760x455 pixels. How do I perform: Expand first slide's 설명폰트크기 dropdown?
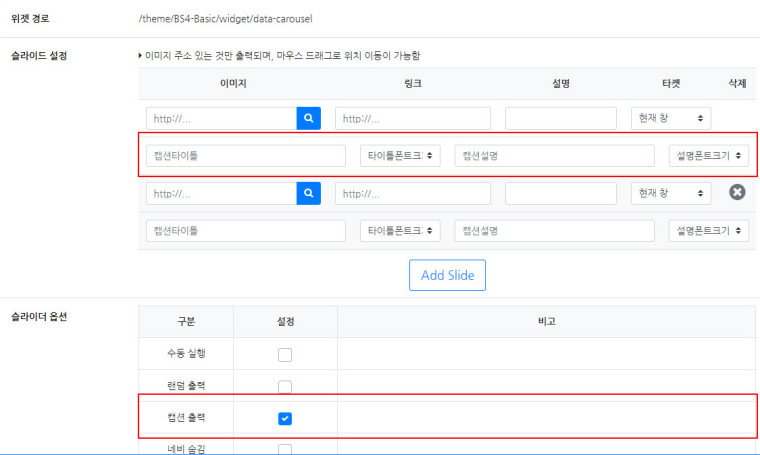click(x=709, y=156)
